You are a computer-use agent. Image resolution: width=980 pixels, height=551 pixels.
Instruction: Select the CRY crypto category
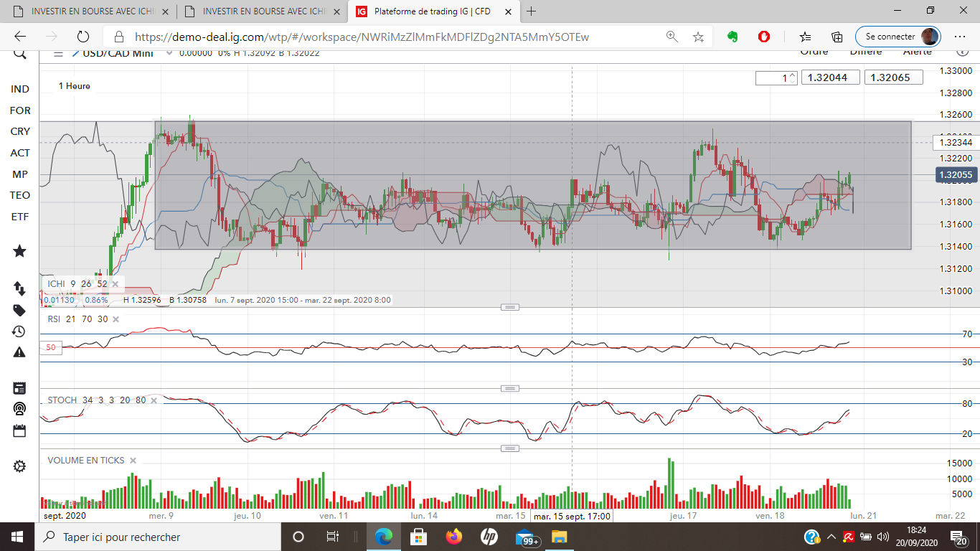pyautogui.click(x=20, y=131)
